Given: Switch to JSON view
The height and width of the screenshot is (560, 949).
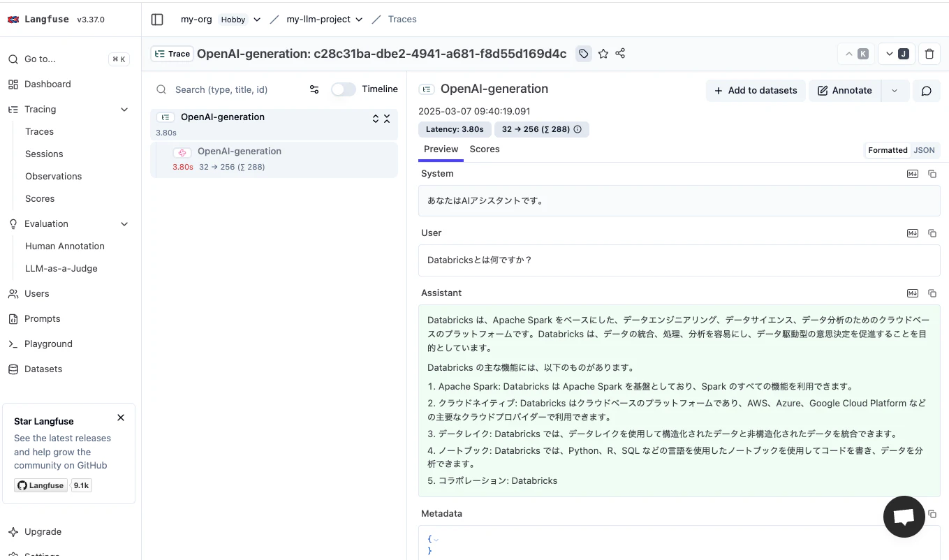Looking at the screenshot, I should click(x=924, y=150).
